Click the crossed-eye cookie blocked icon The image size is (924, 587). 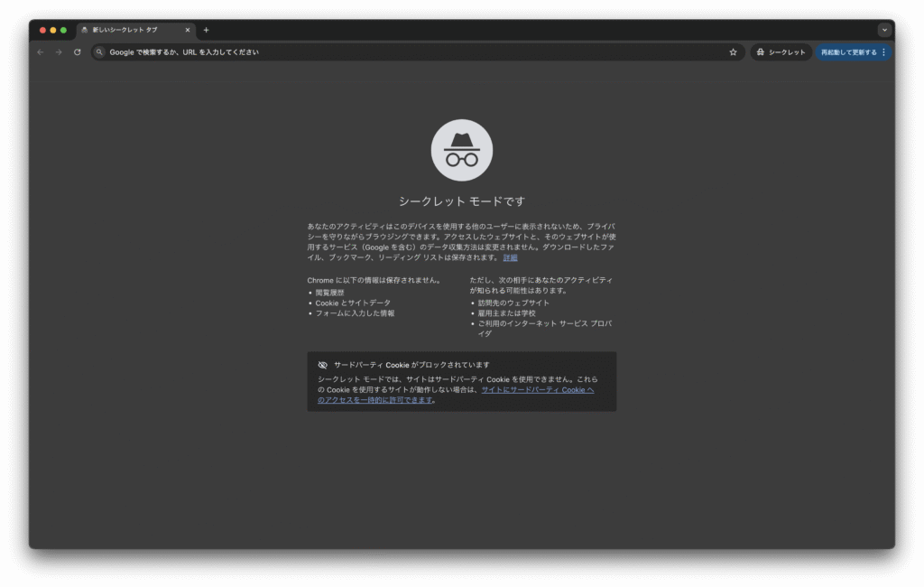[323, 365]
